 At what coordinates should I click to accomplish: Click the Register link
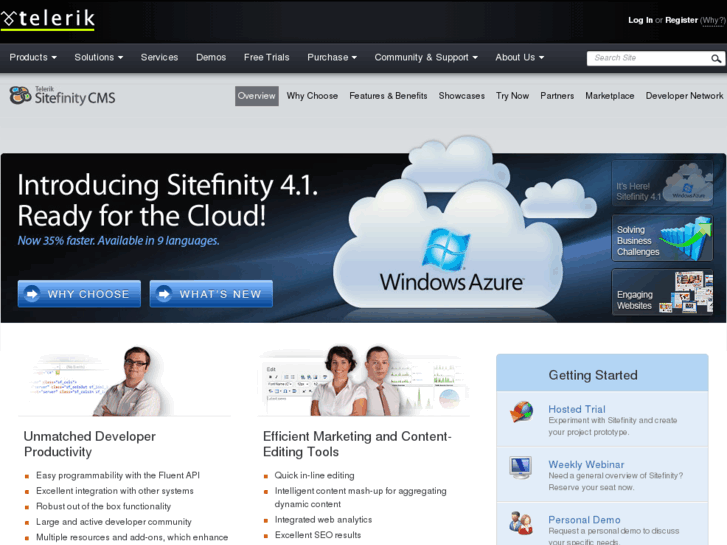[x=681, y=20]
